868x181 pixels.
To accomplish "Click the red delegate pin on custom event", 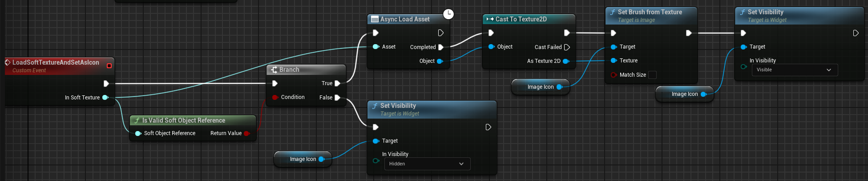I will [109, 66].
